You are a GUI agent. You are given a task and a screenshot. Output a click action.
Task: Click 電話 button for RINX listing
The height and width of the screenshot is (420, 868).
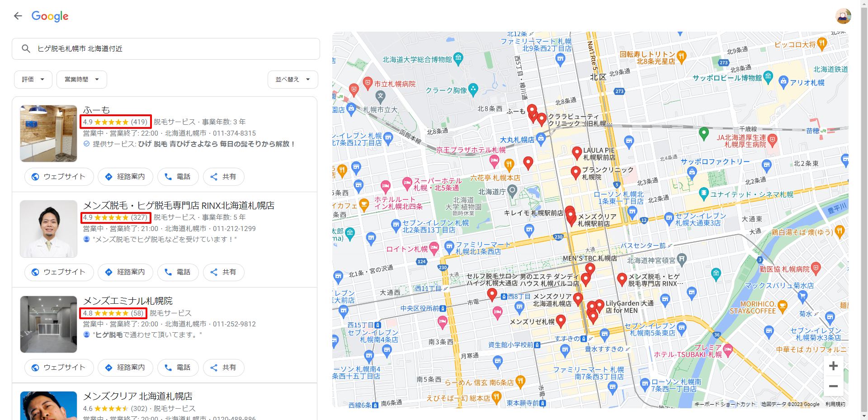(x=178, y=272)
